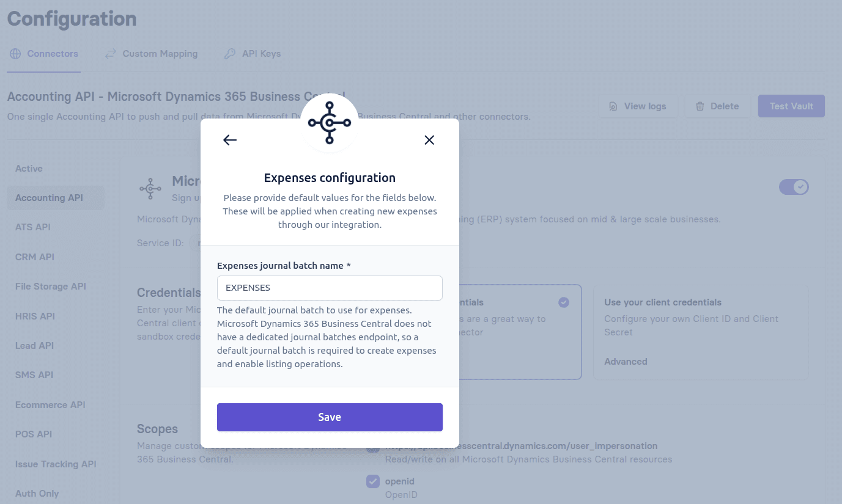The width and height of the screenshot is (842, 504).
Task: Dismiss the modal with the X icon
Action: point(429,140)
